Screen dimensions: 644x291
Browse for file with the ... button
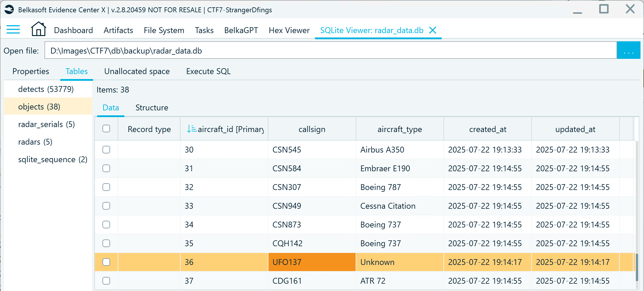(628, 50)
